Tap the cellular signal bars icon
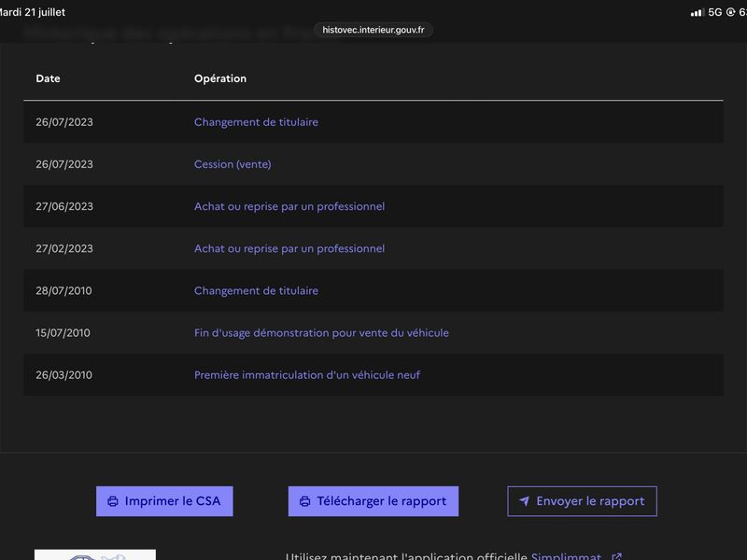This screenshot has width=747, height=560. click(x=697, y=12)
